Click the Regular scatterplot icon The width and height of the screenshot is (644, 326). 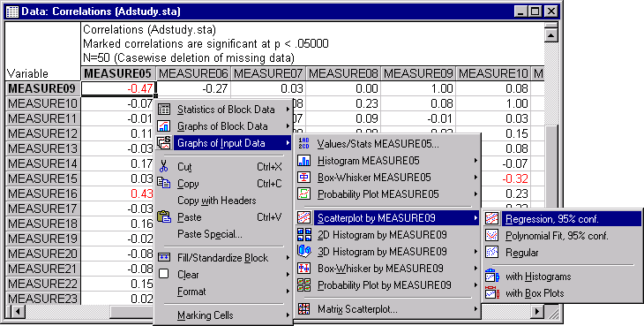point(492,252)
